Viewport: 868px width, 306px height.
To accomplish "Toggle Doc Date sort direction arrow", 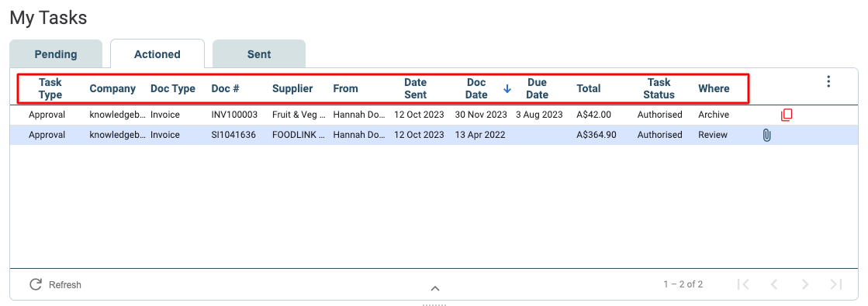I will tap(507, 88).
